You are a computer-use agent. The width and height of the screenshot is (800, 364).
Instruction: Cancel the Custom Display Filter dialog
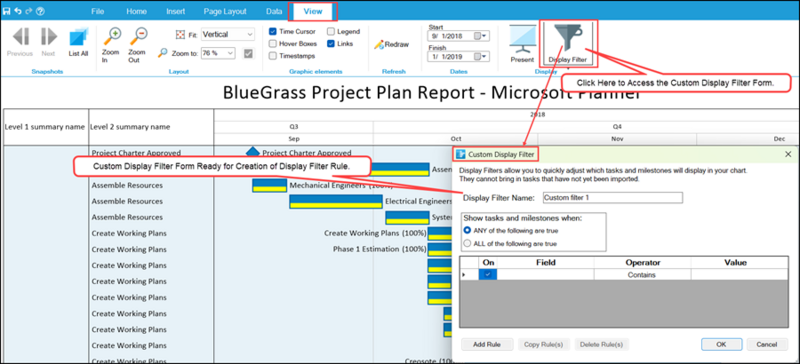766,345
